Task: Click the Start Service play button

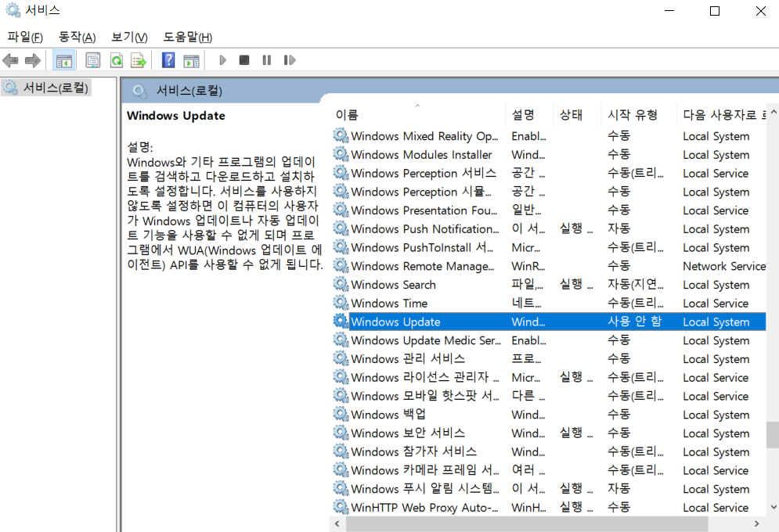Action: [x=222, y=60]
